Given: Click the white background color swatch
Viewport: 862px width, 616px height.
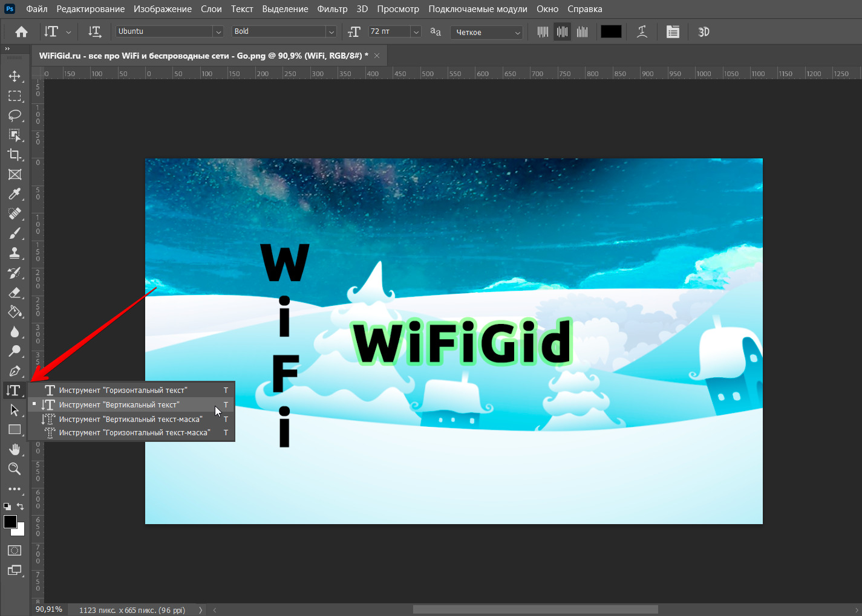Looking at the screenshot, I should point(21,531).
